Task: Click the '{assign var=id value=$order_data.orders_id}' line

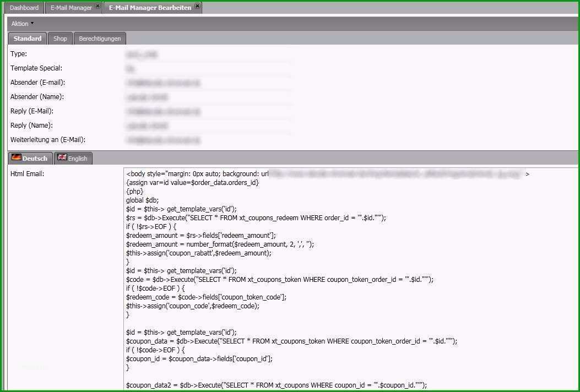Action: (192, 183)
